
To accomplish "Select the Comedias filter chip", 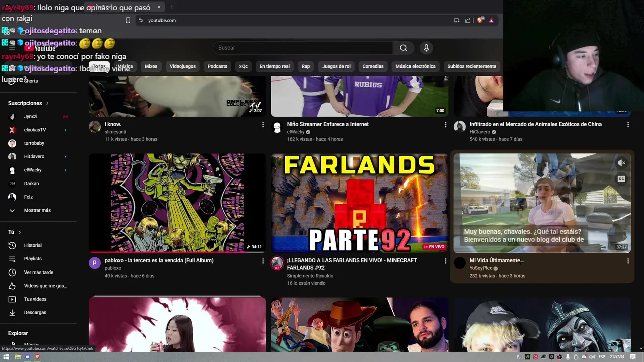I will coord(373,66).
